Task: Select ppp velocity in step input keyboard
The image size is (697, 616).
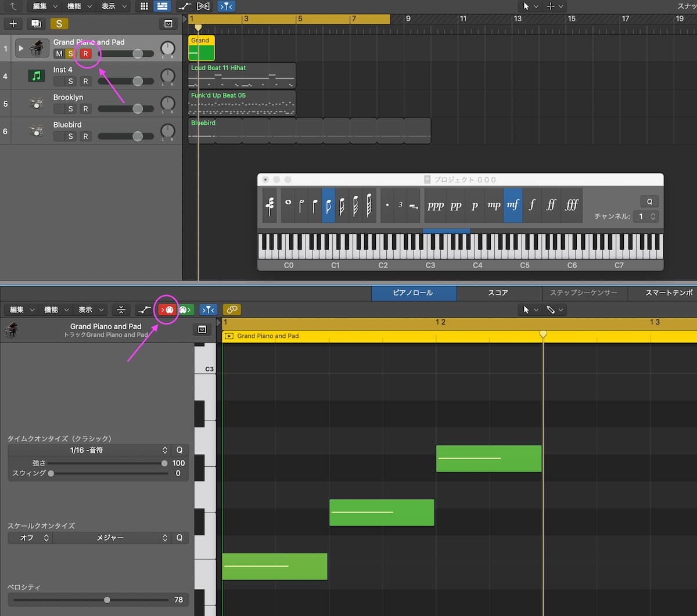Action: pos(436,205)
